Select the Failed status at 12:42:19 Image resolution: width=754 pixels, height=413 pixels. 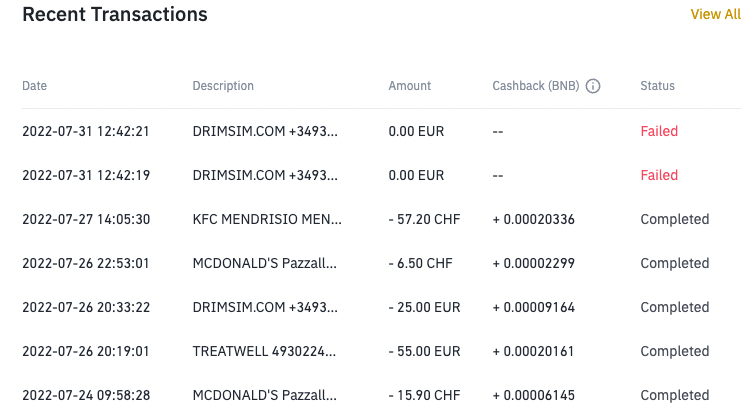tap(659, 175)
